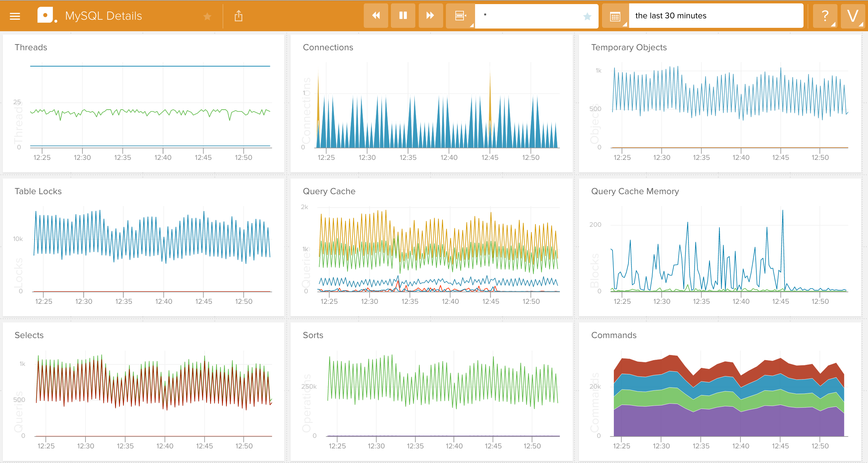Click the 2k y-axis label on Query Cache
The image size is (868, 463).
(x=304, y=207)
